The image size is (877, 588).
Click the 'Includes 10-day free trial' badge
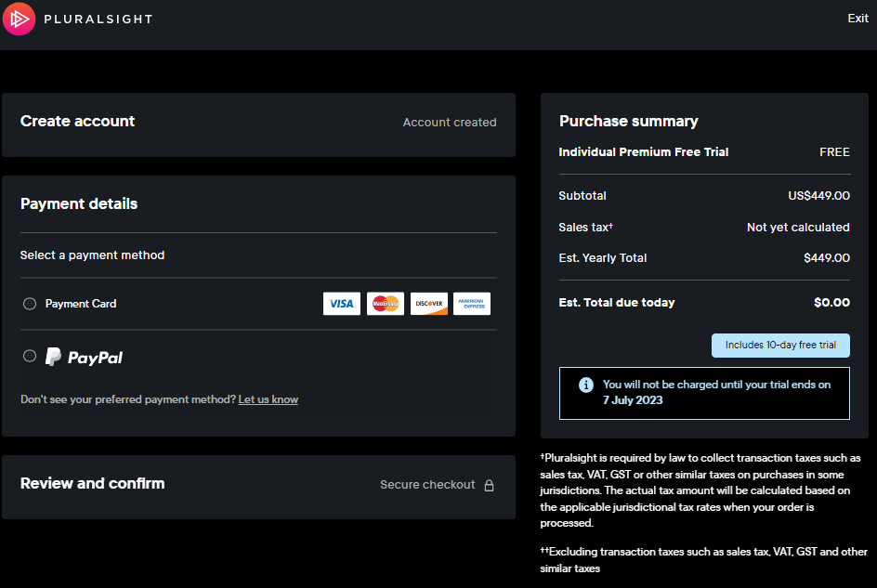pyautogui.click(x=780, y=346)
